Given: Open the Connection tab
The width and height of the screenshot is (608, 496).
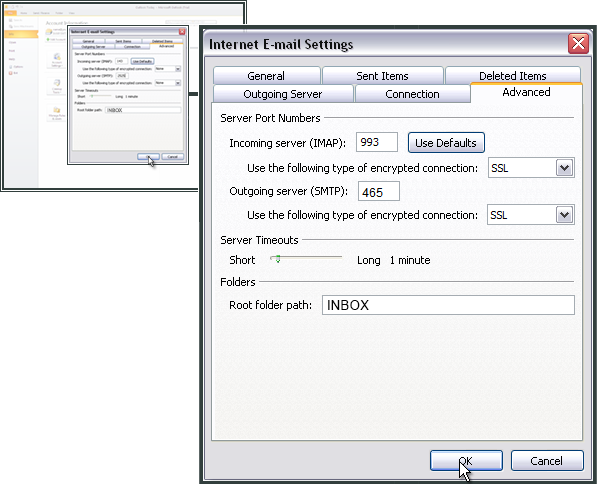Looking at the screenshot, I should [x=412, y=94].
